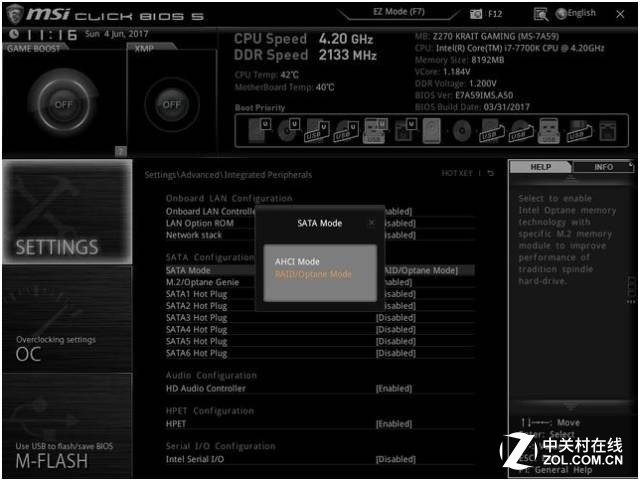Click the HOT KEY link
Image resolution: width=640 pixels, height=481 pixels.
click(x=457, y=173)
